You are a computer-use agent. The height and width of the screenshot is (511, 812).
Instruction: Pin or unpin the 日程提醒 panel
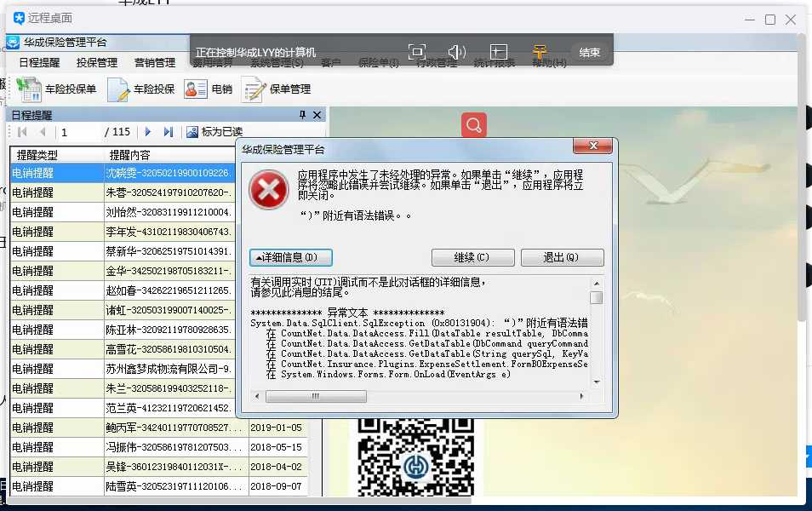(x=302, y=115)
